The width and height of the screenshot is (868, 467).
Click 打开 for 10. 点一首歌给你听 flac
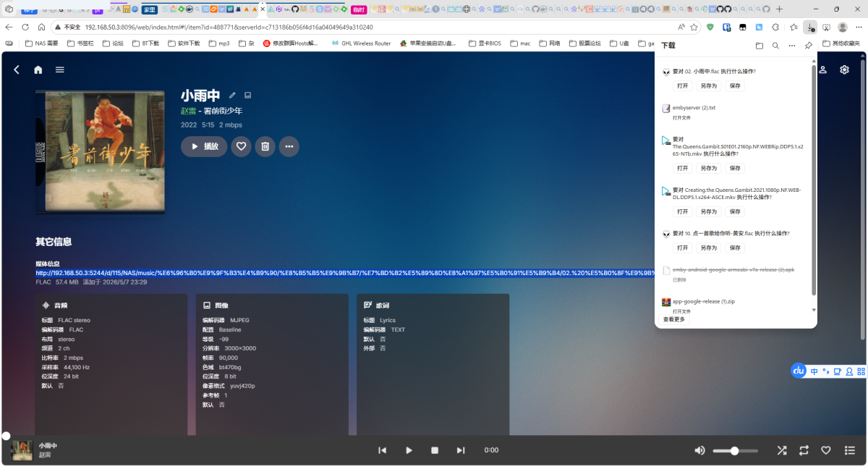pyautogui.click(x=683, y=248)
